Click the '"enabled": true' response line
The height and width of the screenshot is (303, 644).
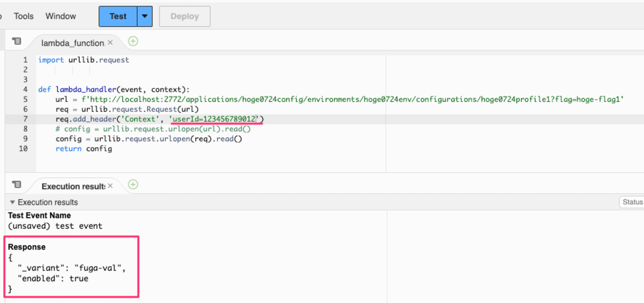point(53,279)
